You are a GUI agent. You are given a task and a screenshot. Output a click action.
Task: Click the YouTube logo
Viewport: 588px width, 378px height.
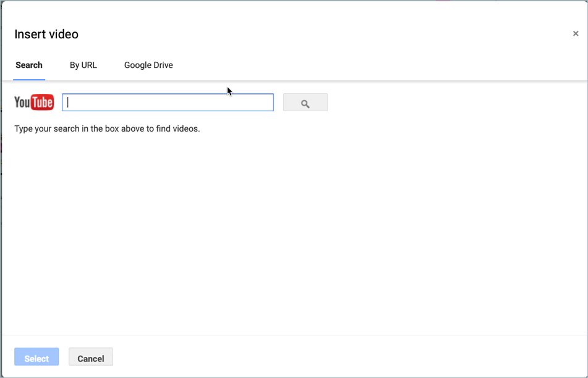[x=34, y=103]
